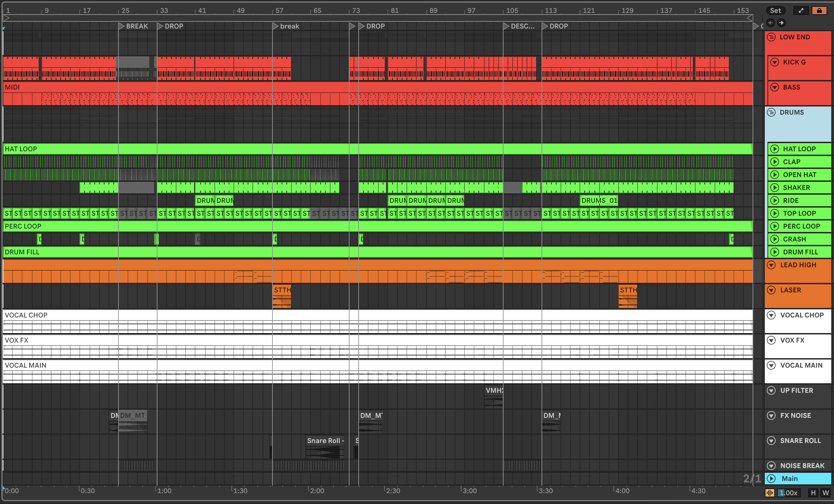The width and height of the screenshot is (834, 504).
Task: Fold the VOCAL CHOP track
Action: pyautogui.click(x=771, y=315)
